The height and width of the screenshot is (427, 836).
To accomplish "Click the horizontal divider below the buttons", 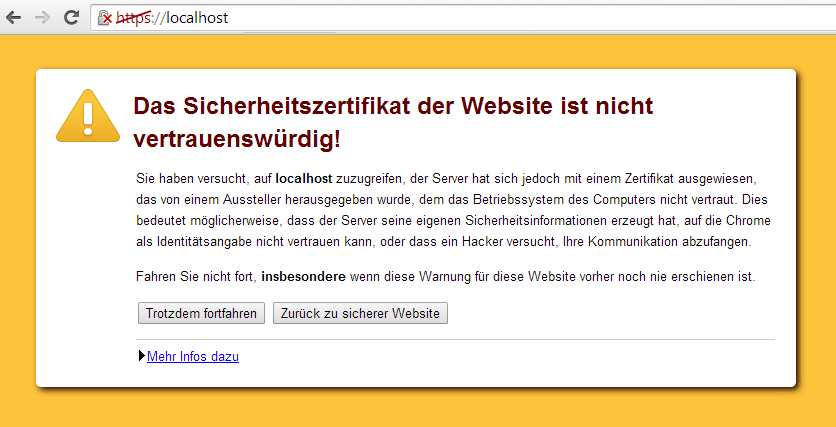I will 455,339.
